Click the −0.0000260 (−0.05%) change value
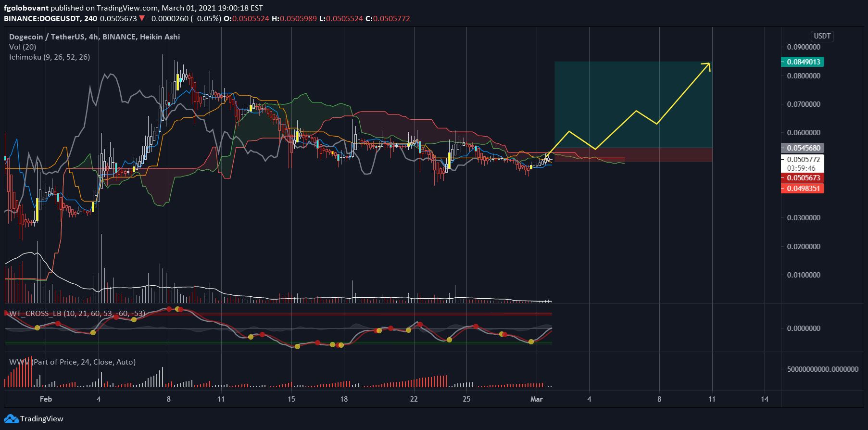Viewport: 868px width, 430px height. (184, 18)
